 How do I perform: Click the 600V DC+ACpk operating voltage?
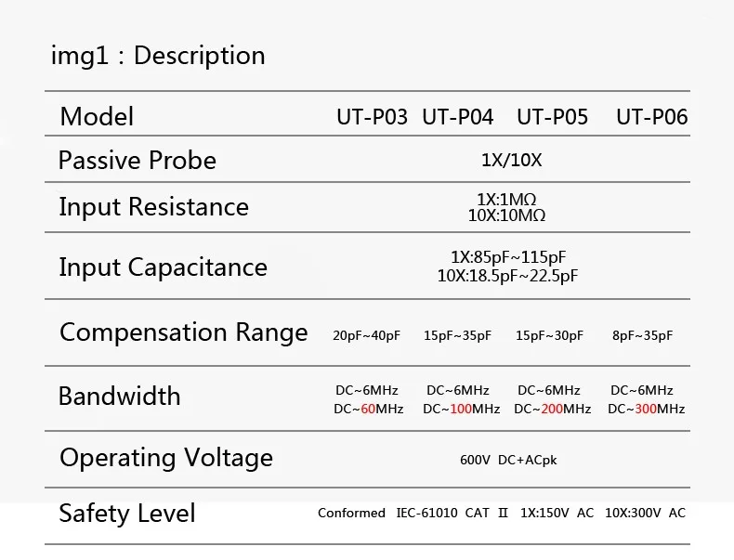[508, 460]
